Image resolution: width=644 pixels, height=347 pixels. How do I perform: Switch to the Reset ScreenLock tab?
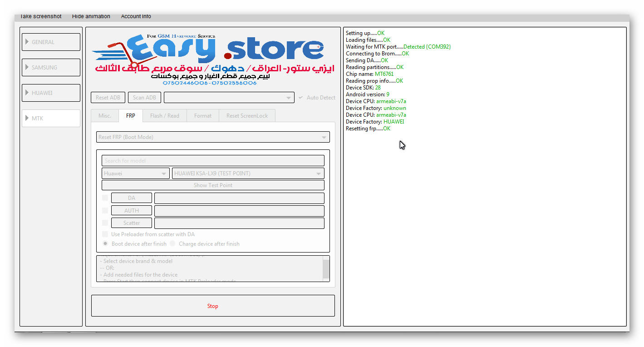click(x=247, y=116)
